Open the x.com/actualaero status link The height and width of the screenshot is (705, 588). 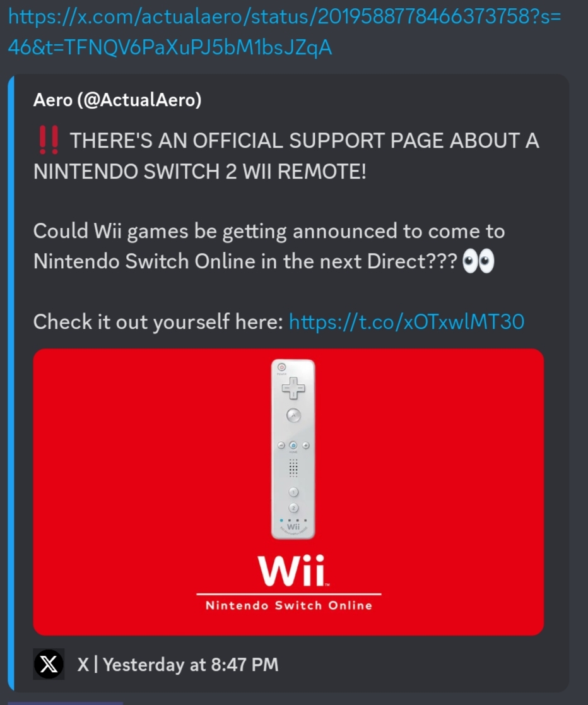(285, 32)
